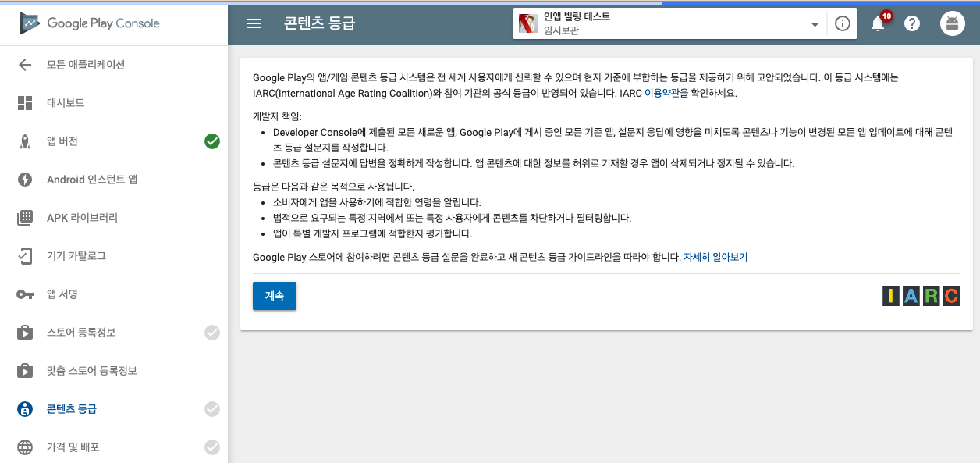This screenshot has width=980, height=463.
Task: Click the APK 라이브러리 library icon
Action: tap(25, 218)
